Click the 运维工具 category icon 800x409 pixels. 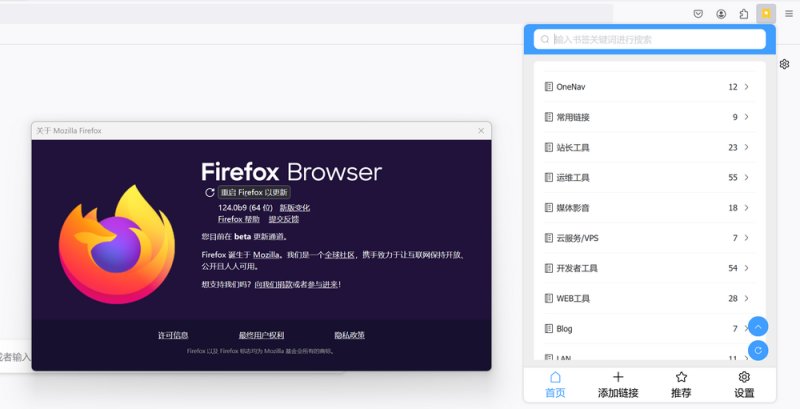548,177
